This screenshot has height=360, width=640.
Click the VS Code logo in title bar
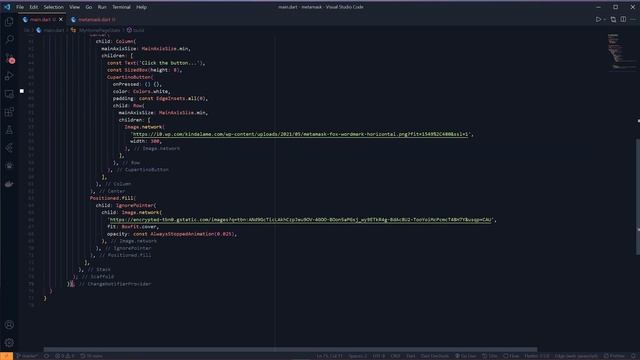[x=7, y=7]
